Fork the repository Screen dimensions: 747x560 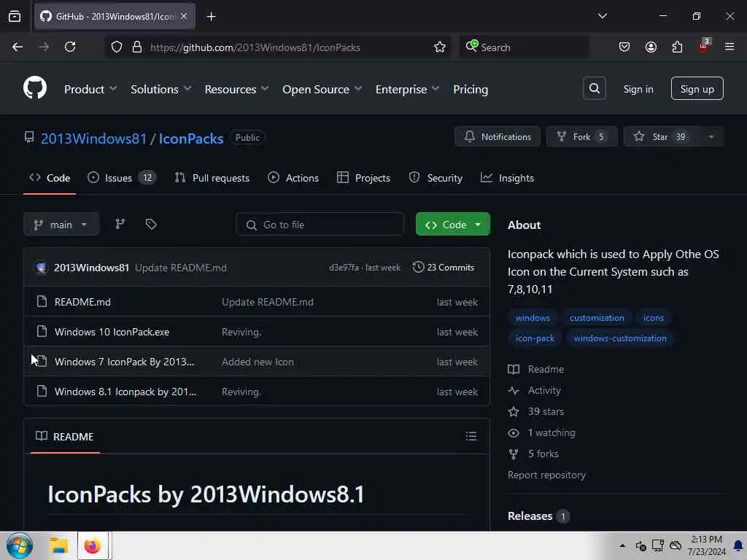tap(581, 136)
